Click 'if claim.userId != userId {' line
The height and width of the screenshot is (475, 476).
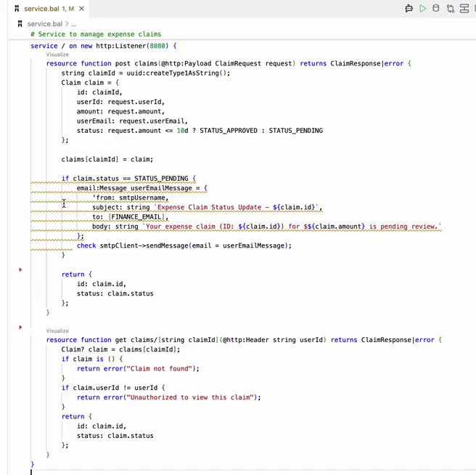[113, 388]
